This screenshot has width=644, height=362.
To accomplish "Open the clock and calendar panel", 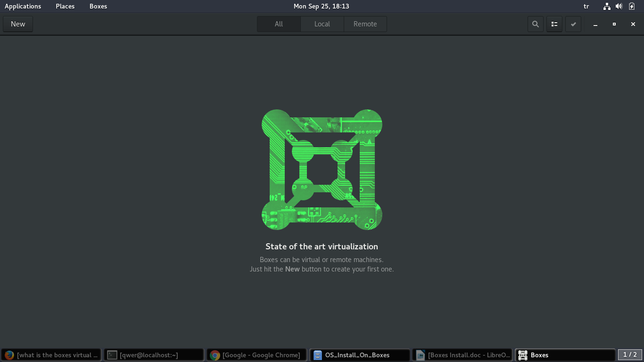I will pos(321,6).
